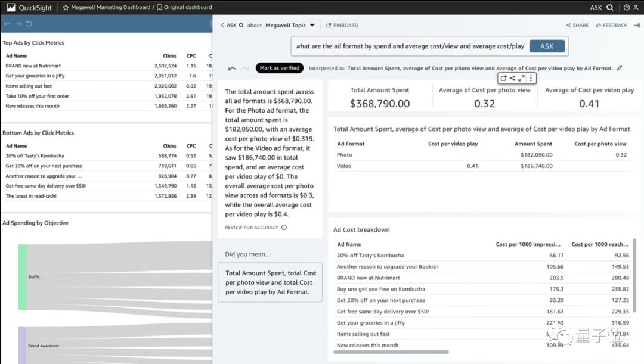
Task: Click the Megawell Marketing Dashboard breadcrumb
Action: [110, 7]
